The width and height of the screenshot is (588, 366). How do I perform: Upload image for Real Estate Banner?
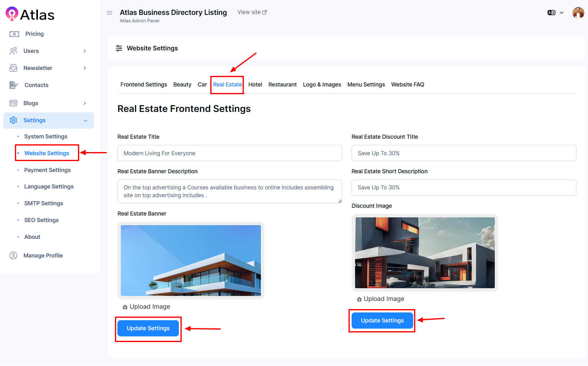coord(147,307)
